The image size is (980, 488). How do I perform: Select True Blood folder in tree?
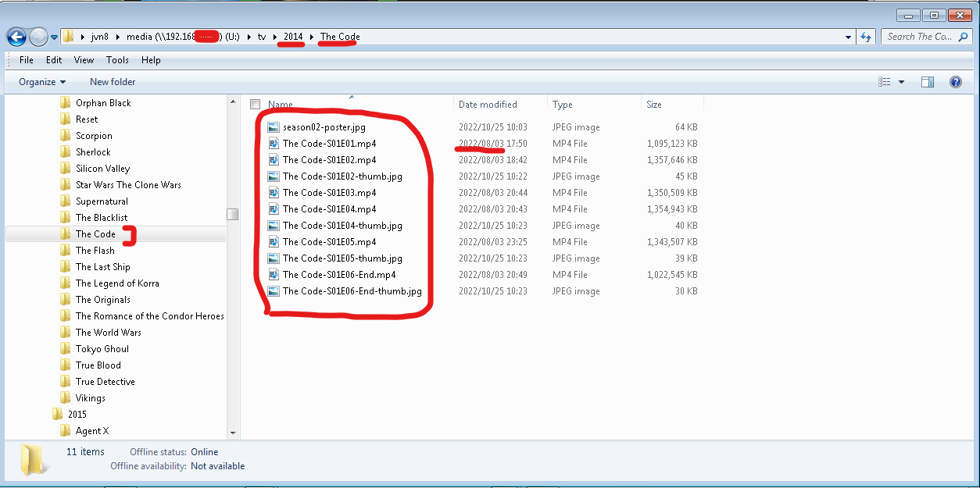98,365
